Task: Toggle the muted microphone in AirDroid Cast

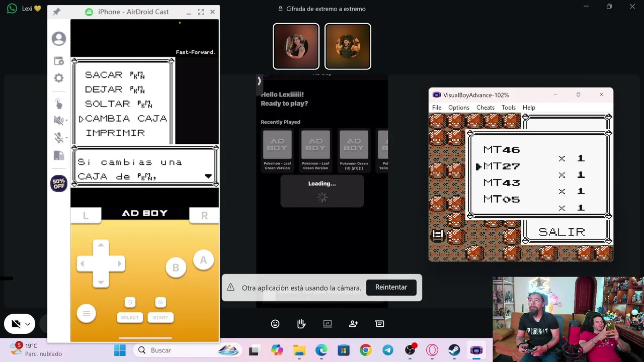Action: (58, 138)
